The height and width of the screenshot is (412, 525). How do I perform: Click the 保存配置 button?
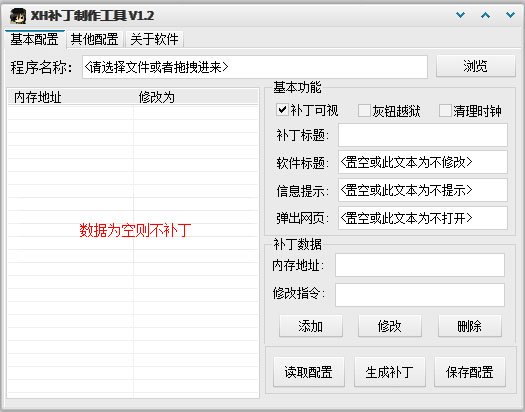[470, 372]
